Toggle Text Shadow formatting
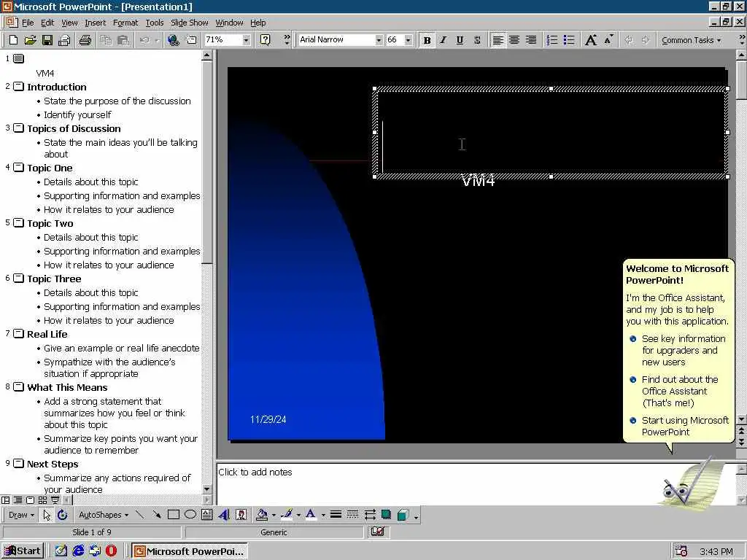 tap(477, 40)
